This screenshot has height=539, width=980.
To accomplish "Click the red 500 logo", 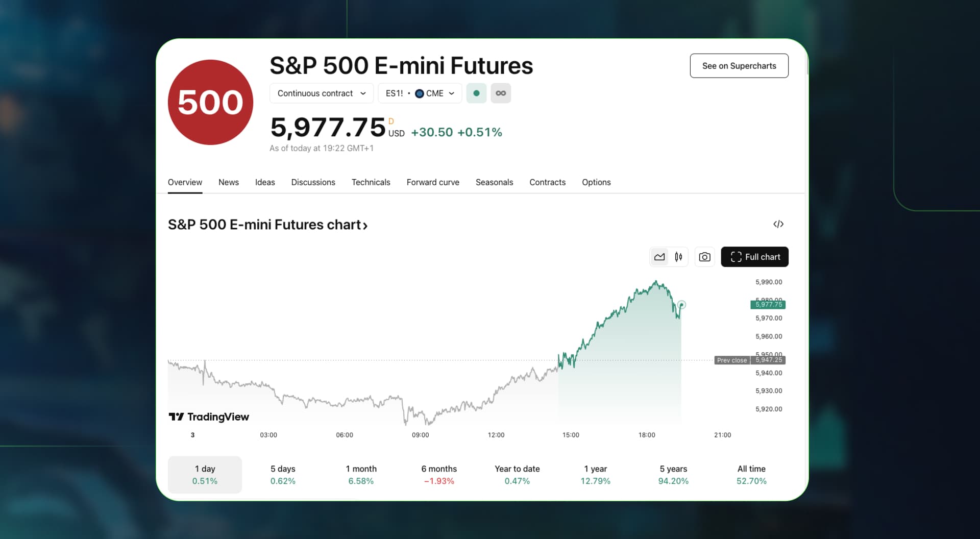I will (210, 102).
